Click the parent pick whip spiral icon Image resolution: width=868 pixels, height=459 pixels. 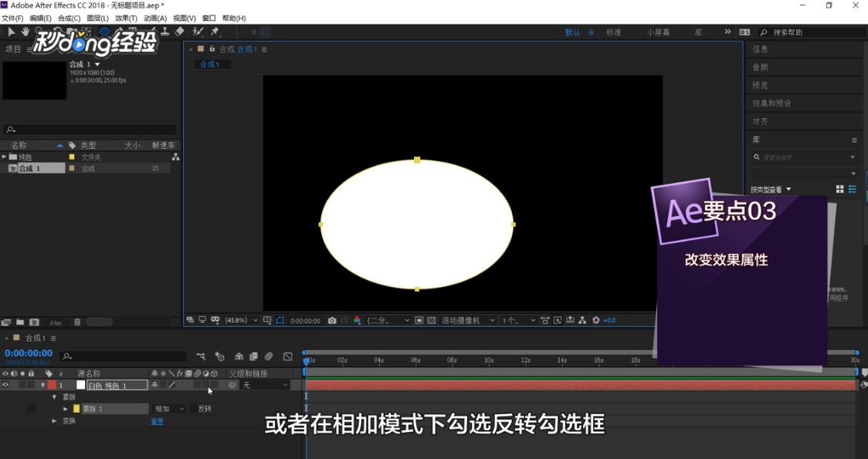point(232,385)
